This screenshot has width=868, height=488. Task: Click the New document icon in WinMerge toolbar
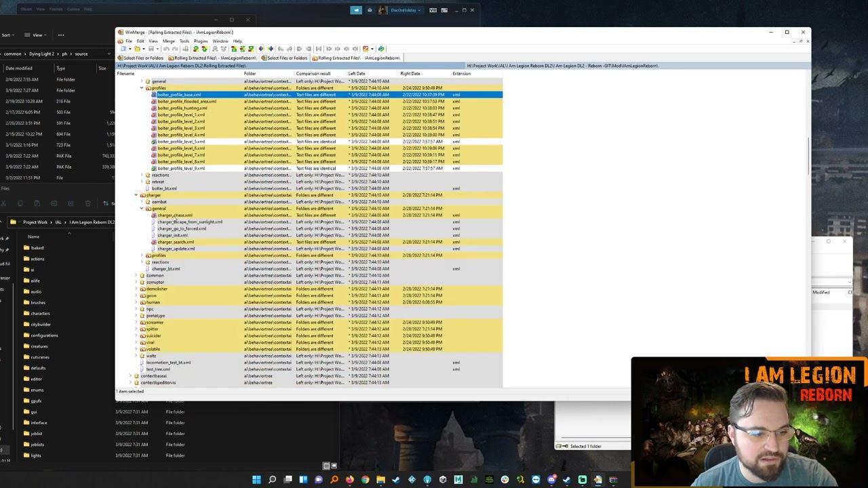tap(123, 49)
